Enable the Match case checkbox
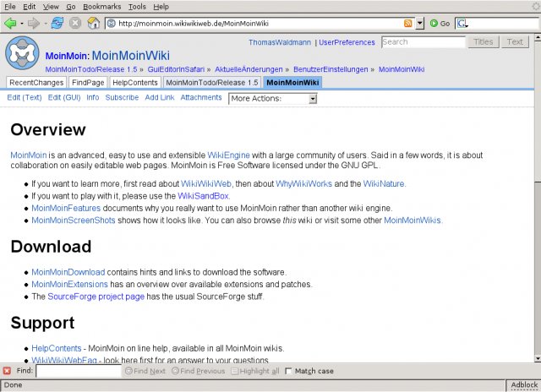The width and height of the screenshot is (541, 392). (289, 371)
